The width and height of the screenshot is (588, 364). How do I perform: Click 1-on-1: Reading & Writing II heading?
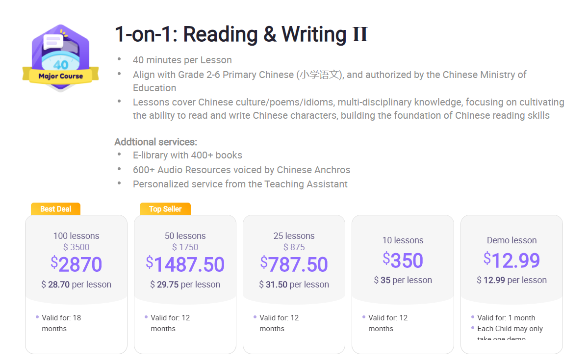point(241,34)
